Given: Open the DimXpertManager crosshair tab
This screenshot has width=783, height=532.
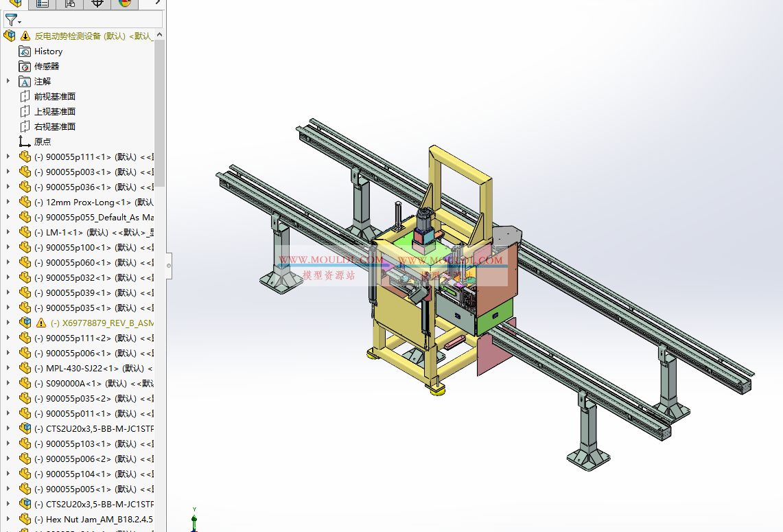Looking at the screenshot, I should pyautogui.click(x=97, y=3).
